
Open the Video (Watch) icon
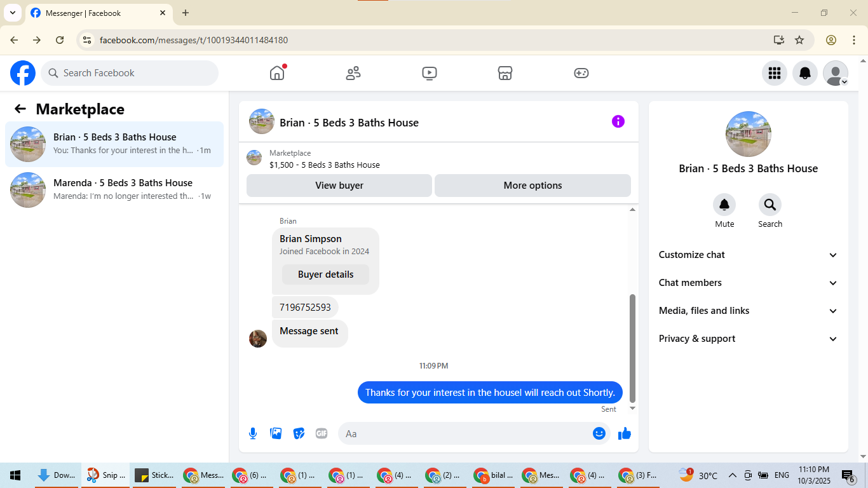429,73
